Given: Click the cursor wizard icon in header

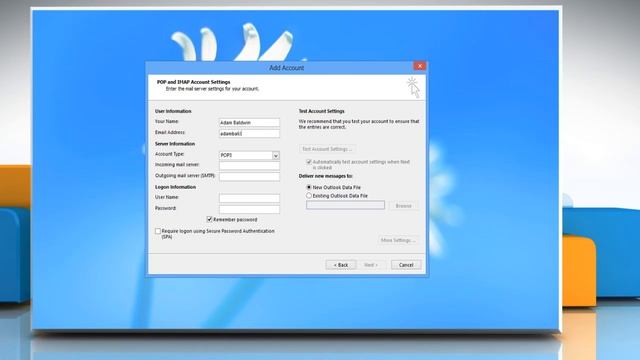Looking at the screenshot, I should point(413,87).
